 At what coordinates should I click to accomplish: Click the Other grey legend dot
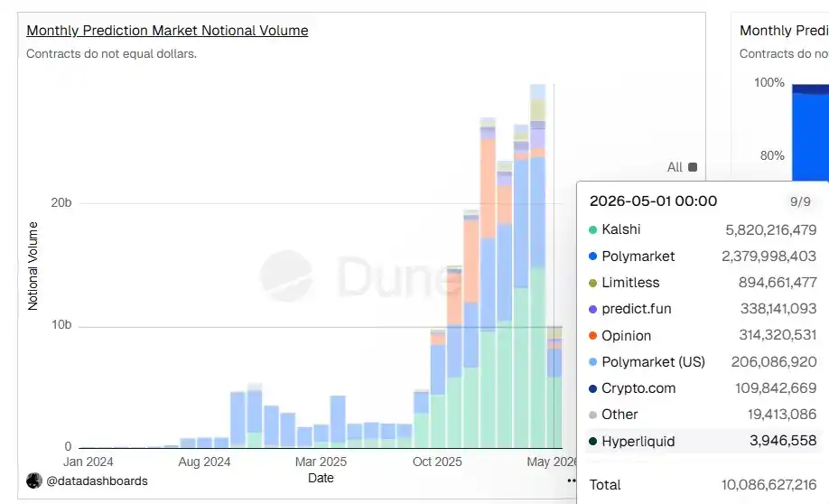coord(592,415)
